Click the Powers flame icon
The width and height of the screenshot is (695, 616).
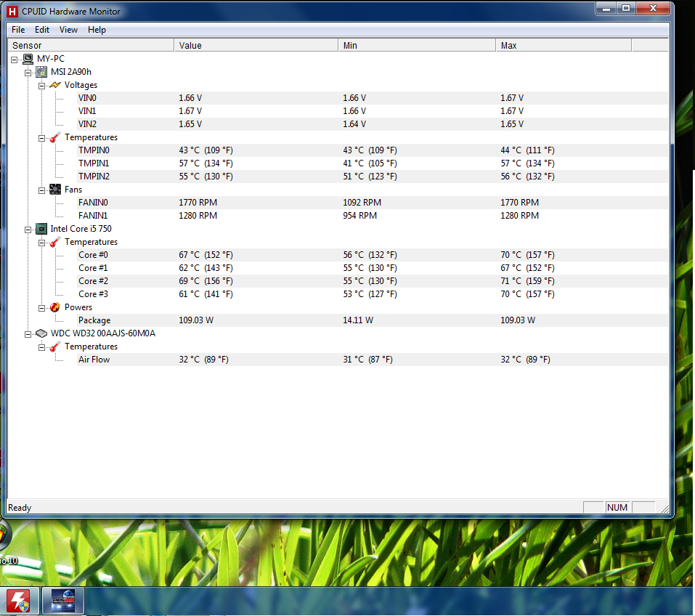[55, 307]
